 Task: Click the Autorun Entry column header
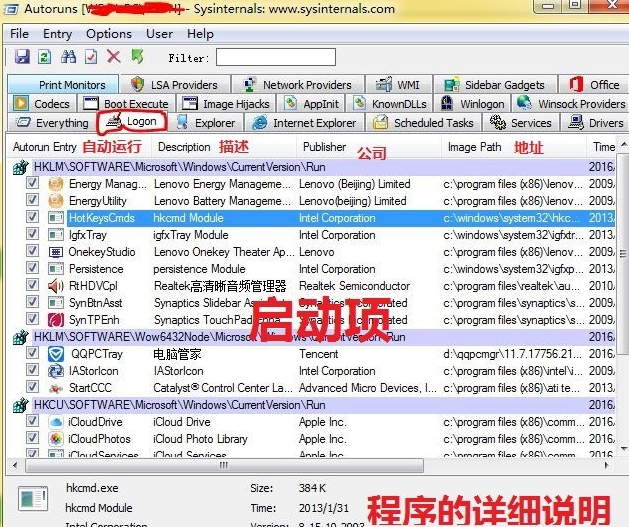pyautogui.click(x=79, y=147)
